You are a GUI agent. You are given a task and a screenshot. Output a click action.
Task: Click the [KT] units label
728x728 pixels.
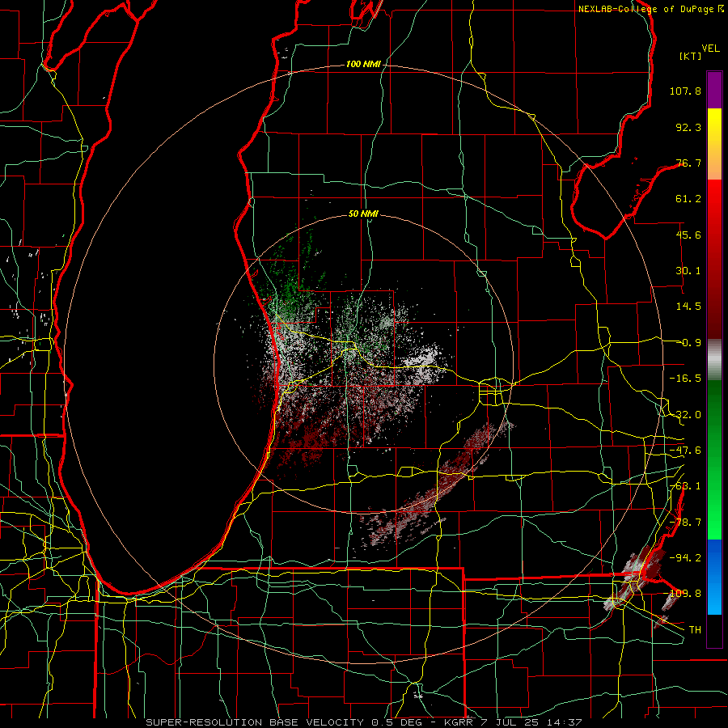tap(691, 56)
